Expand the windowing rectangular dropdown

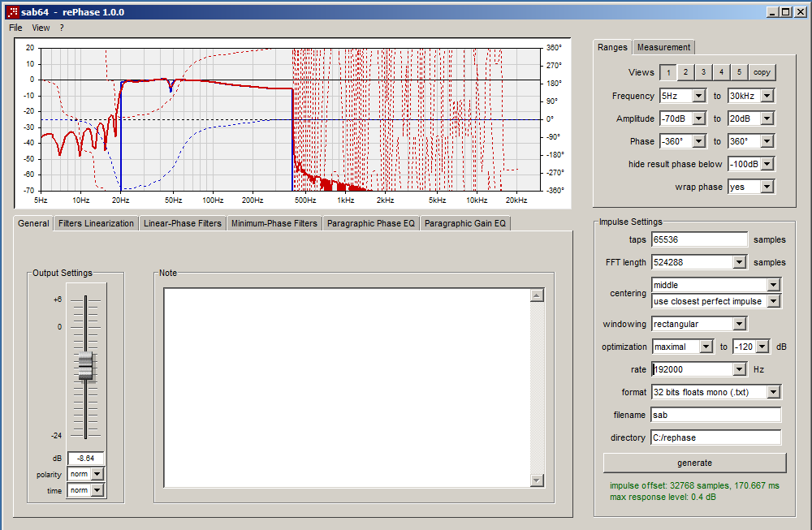click(739, 324)
